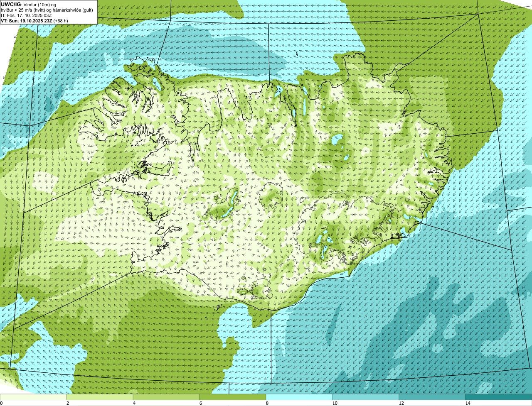Click the legend scale label '14'
Viewport: 532px width, 406px height.
pos(468,403)
